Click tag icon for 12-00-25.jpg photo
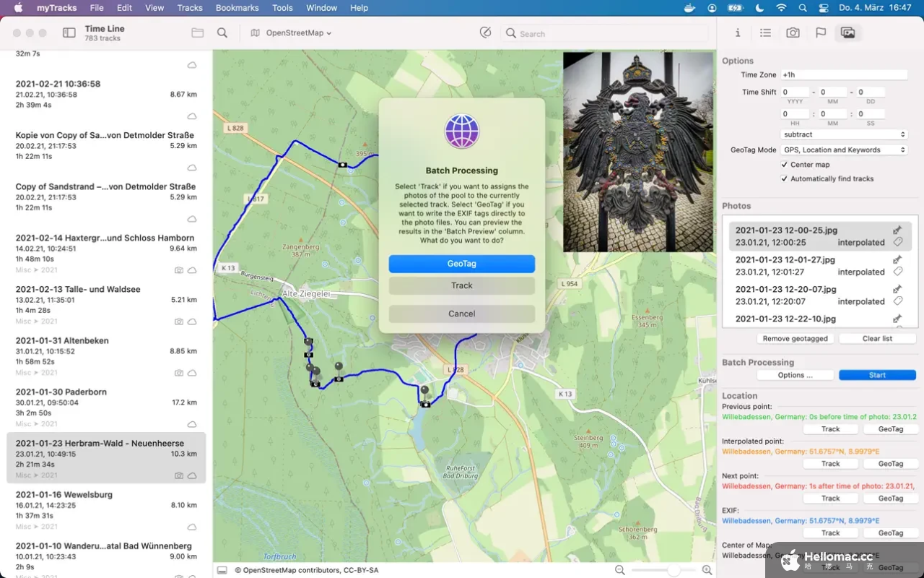The image size is (924, 578). click(x=897, y=243)
